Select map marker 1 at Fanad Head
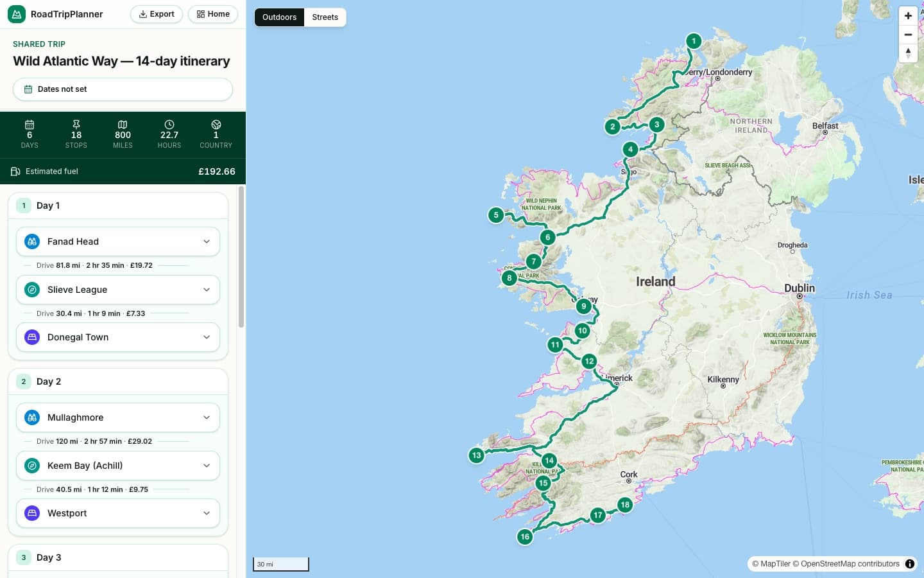 [694, 41]
